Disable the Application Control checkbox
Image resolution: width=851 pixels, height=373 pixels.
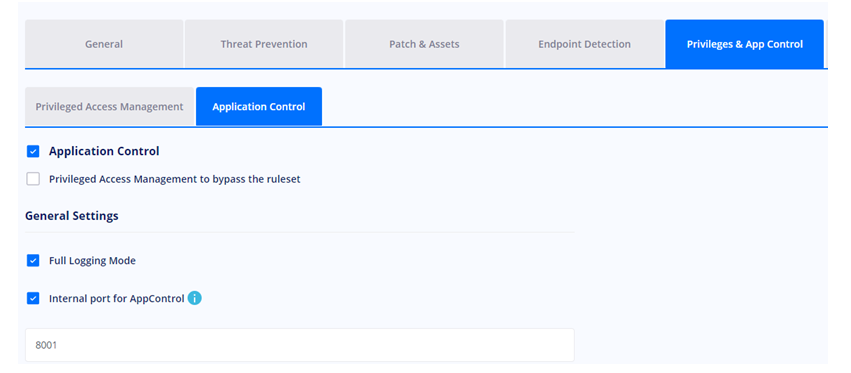33,151
